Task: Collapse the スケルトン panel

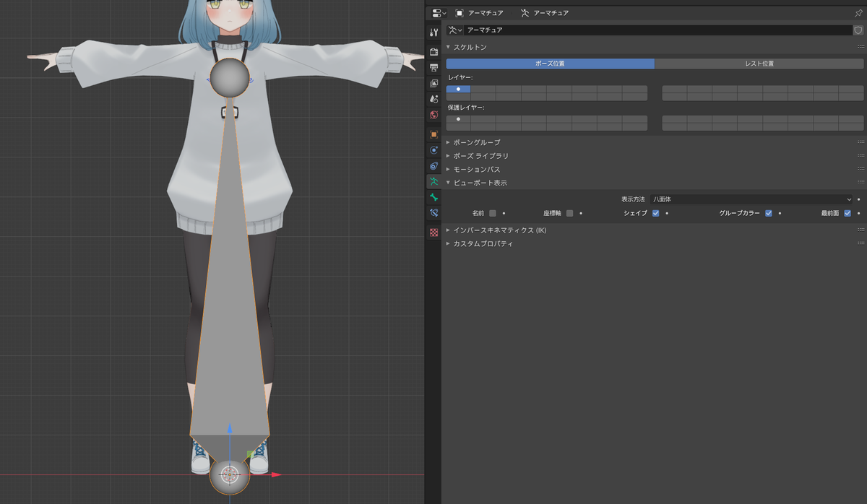Action: (x=448, y=47)
